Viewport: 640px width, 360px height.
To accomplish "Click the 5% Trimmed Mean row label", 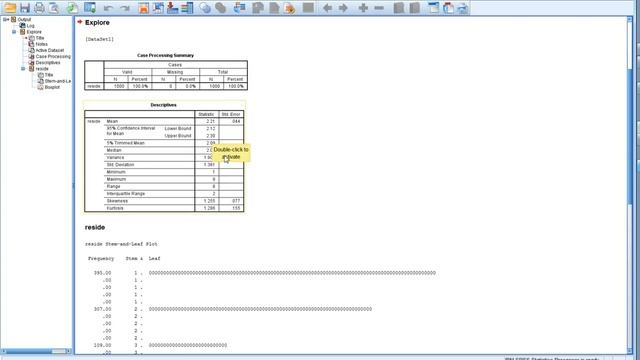I will pyautogui.click(x=126, y=143).
